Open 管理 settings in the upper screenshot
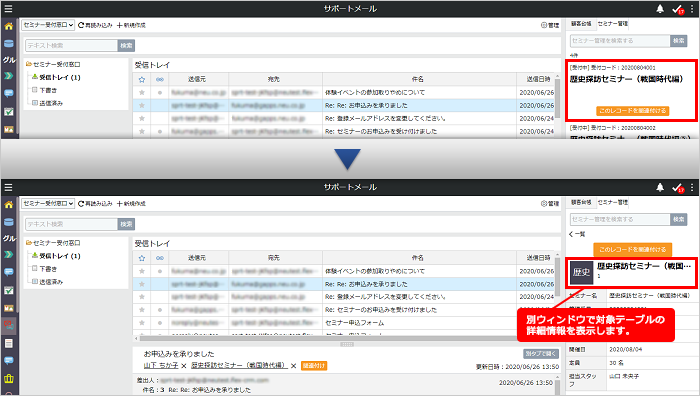 pyautogui.click(x=550, y=25)
